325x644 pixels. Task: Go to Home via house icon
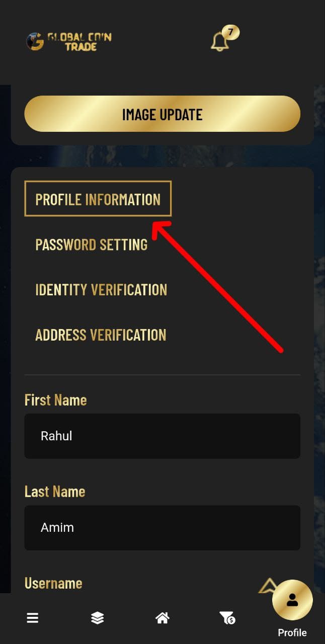tap(162, 618)
